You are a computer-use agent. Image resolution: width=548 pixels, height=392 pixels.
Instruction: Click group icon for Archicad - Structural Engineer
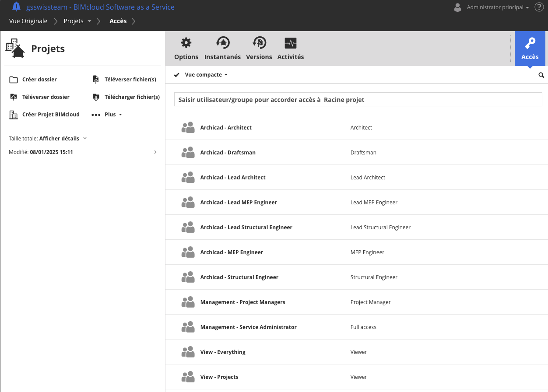pos(188,277)
